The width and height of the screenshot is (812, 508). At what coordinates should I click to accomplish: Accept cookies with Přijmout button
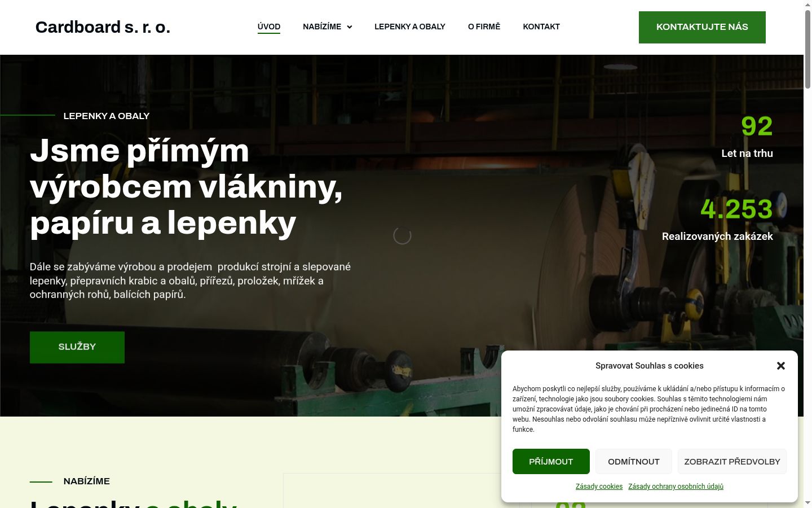pyautogui.click(x=551, y=462)
